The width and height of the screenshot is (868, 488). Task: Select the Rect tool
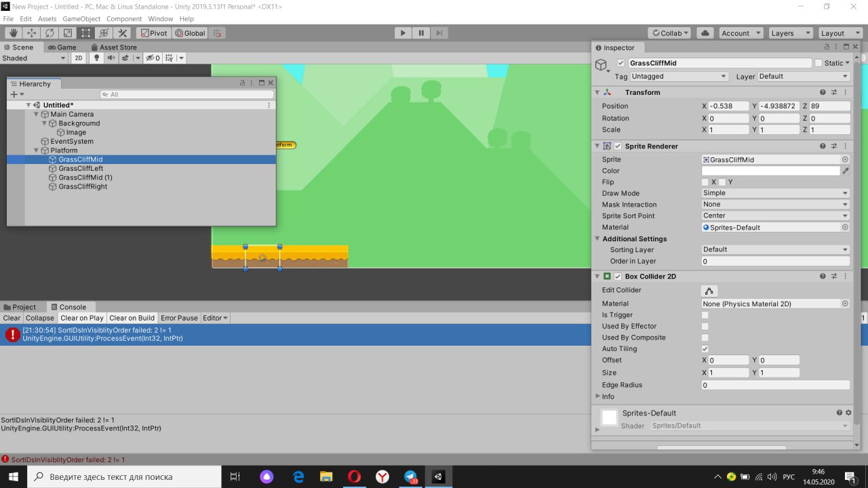(x=86, y=33)
